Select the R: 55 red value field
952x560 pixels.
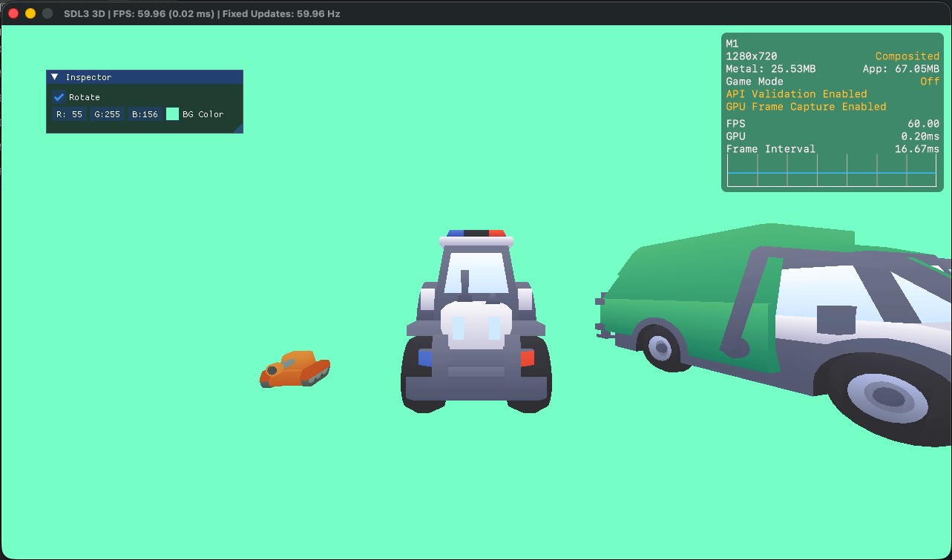click(69, 114)
